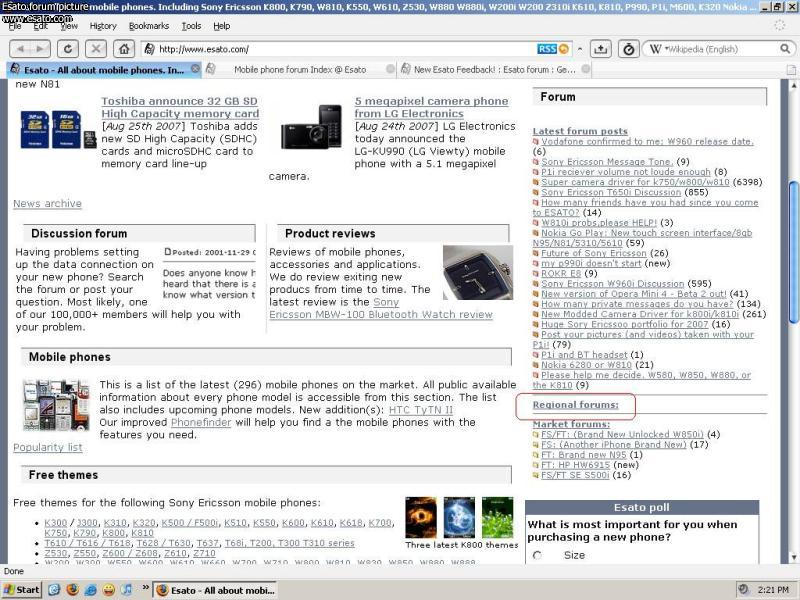Click the mobile phones collage thumbnail

coord(56,405)
